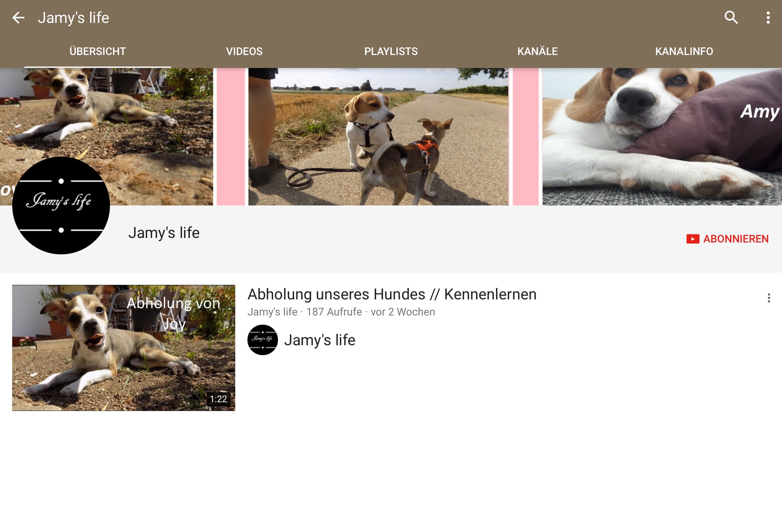Click the 1:22 duration badge
Image resolution: width=782 pixels, height=532 pixels.
pyautogui.click(x=218, y=399)
